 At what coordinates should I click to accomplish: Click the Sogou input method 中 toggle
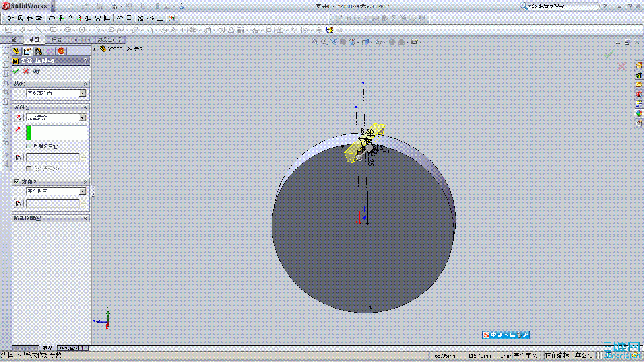point(493,335)
